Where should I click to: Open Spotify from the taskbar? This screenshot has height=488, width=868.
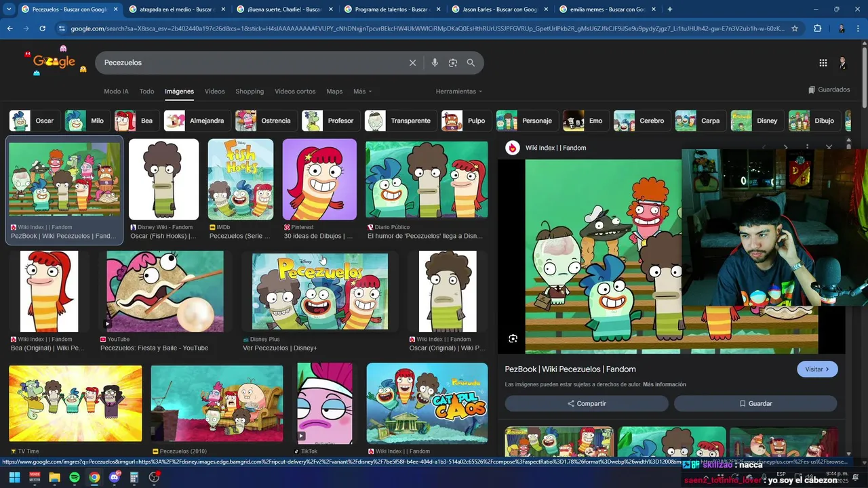pyautogui.click(x=75, y=477)
